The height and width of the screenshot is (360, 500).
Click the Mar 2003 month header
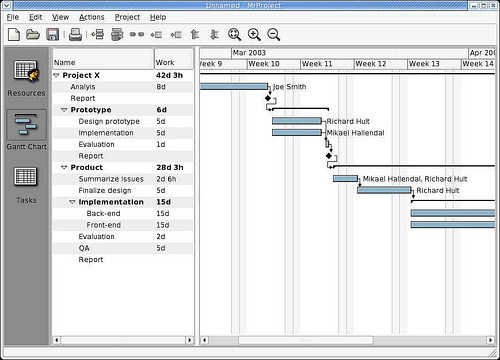coord(350,53)
